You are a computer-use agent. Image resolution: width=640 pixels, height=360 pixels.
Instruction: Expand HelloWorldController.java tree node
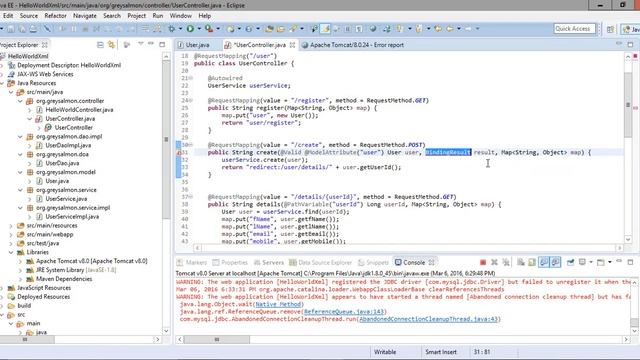pyautogui.click(x=29, y=110)
